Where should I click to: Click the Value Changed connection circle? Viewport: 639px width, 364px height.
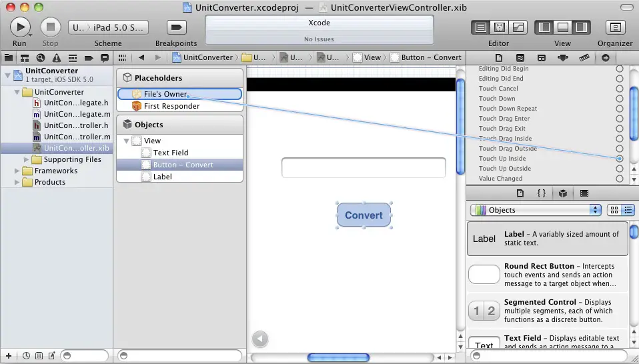click(x=620, y=179)
